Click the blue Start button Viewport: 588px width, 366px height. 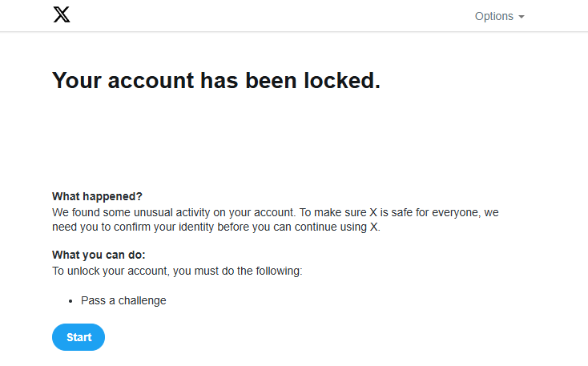pyautogui.click(x=79, y=337)
